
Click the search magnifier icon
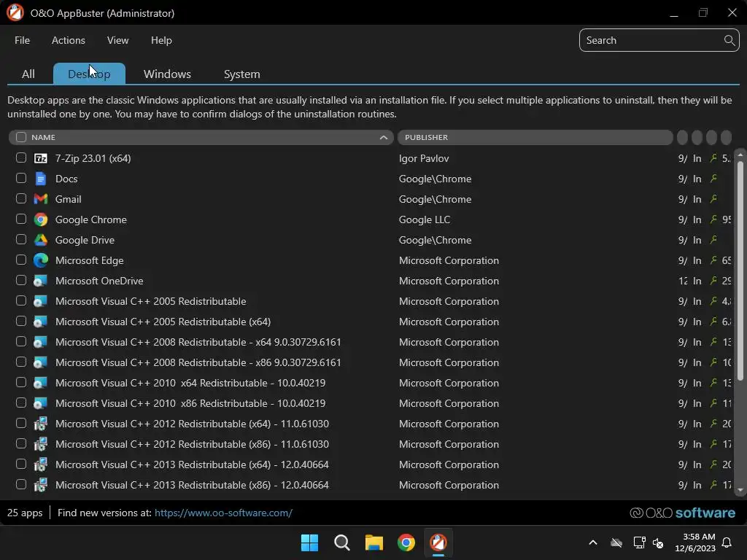(x=729, y=40)
